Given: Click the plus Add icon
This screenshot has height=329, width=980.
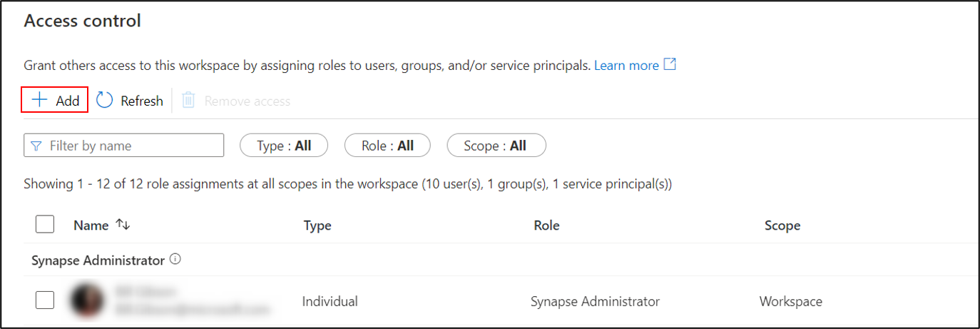Looking at the screenshot, I should tap(39, 101).
